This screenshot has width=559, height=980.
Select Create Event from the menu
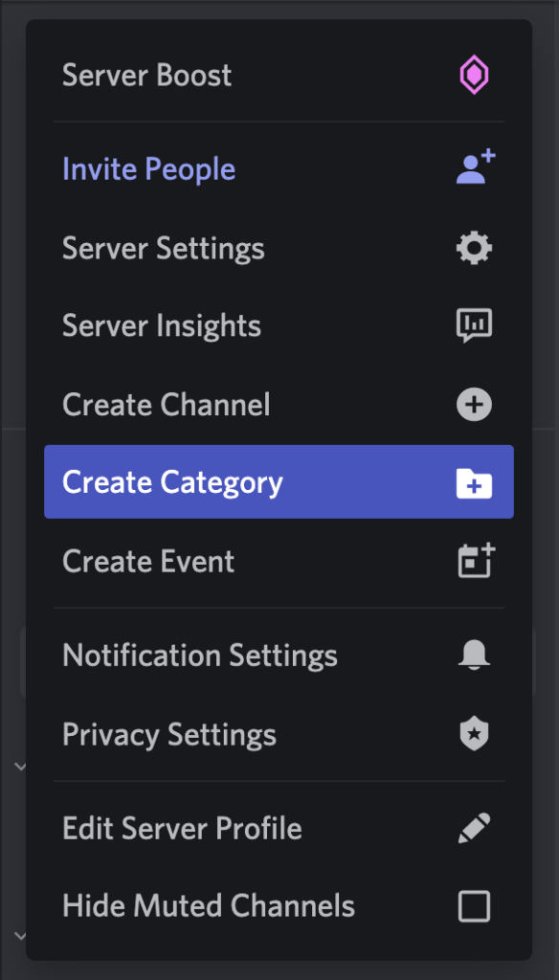coord(148,561)
